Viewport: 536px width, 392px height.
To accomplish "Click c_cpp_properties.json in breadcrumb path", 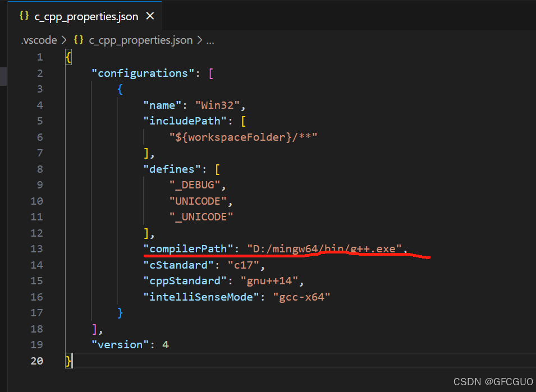I will 141,40.
